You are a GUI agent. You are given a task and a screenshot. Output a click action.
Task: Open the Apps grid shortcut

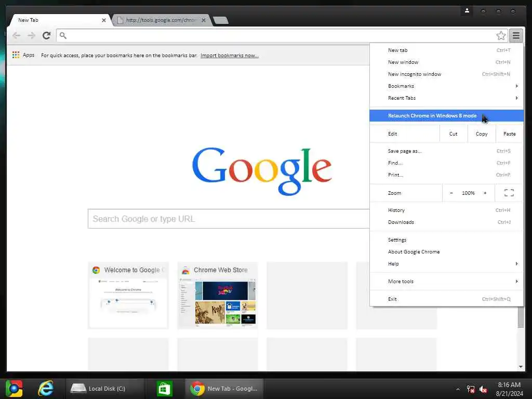tap(23, 55)
